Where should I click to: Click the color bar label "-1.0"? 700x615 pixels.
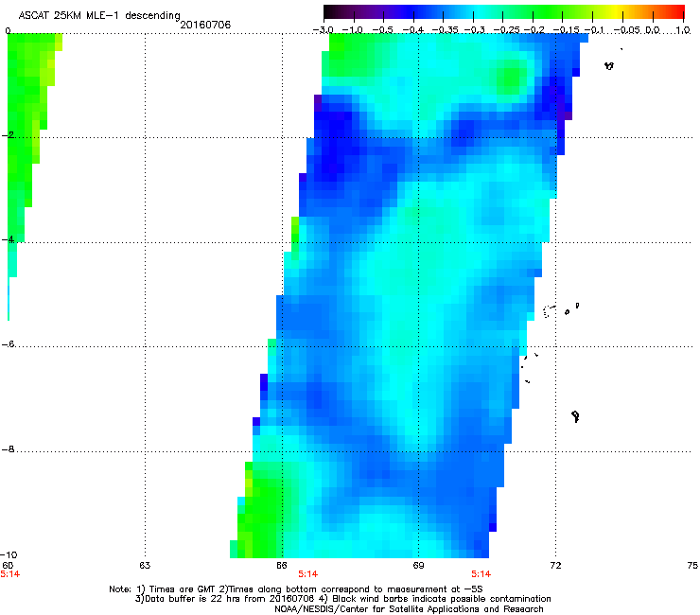pos(352,30)
